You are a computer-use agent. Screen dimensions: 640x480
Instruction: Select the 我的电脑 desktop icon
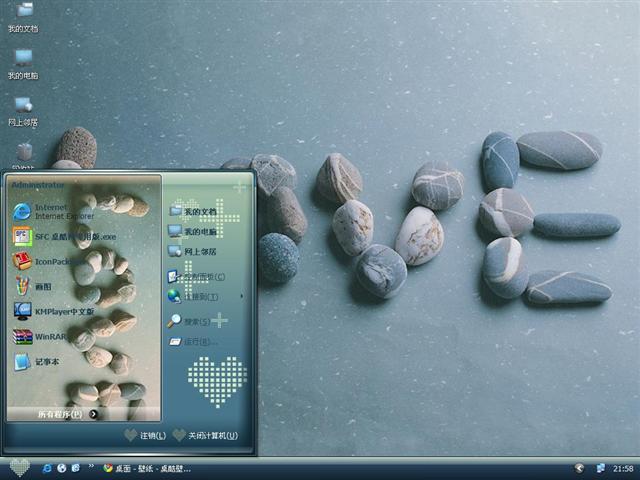pyautogui.click(x=23, y=64)
